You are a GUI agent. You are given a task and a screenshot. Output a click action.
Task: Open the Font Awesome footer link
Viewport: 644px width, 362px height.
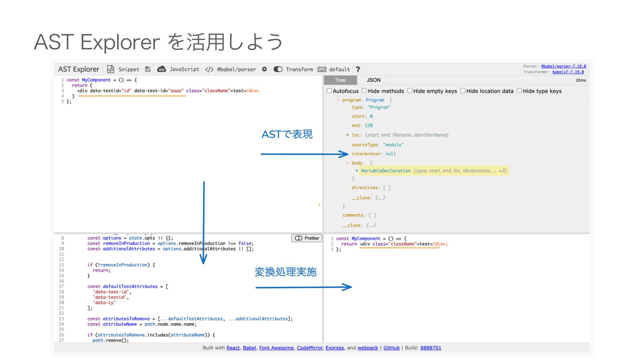coord(276,348)
